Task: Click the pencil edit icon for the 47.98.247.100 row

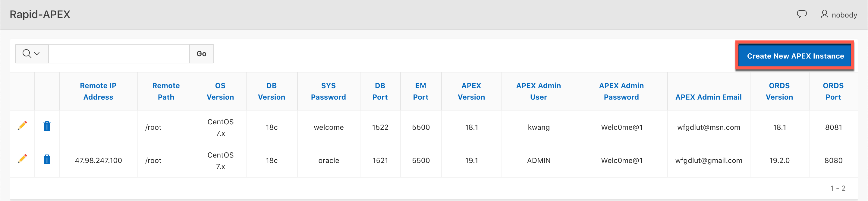Action: coord(22,159)
